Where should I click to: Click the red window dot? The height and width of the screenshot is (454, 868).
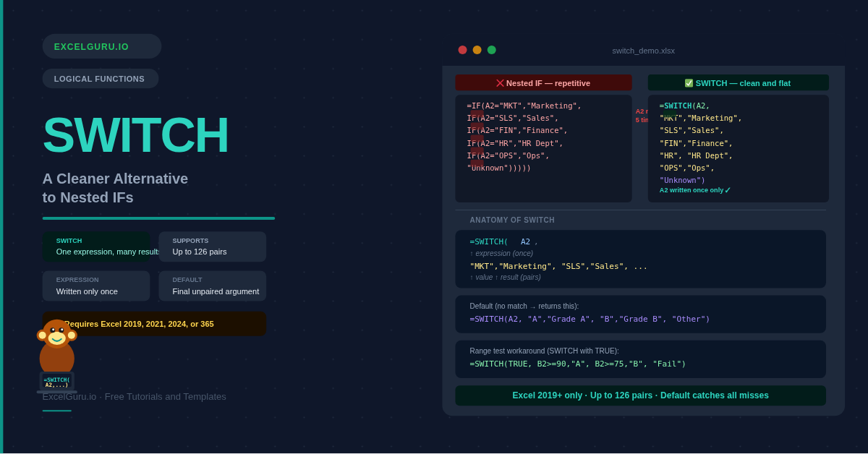coord(462,50)
